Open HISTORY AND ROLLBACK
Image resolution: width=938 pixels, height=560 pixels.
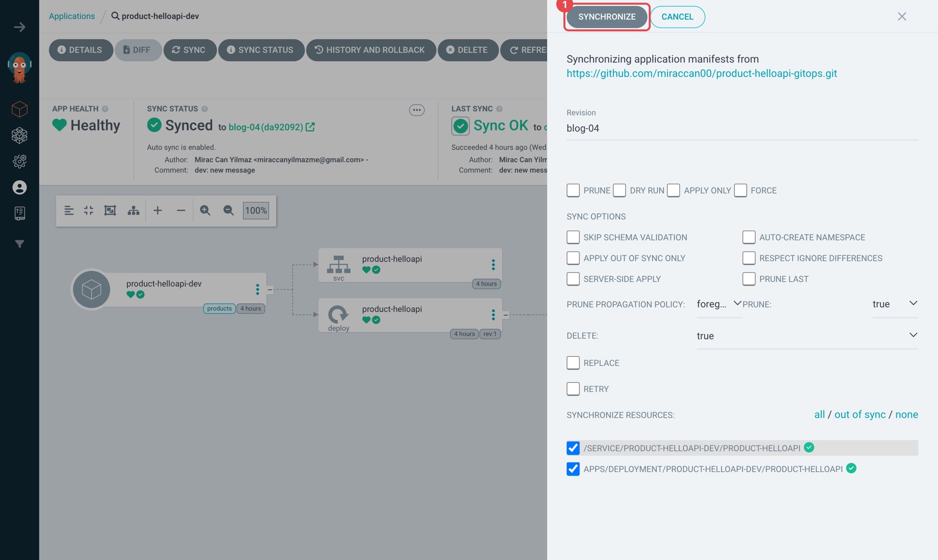pyautogui.click(x=371, y=50)
